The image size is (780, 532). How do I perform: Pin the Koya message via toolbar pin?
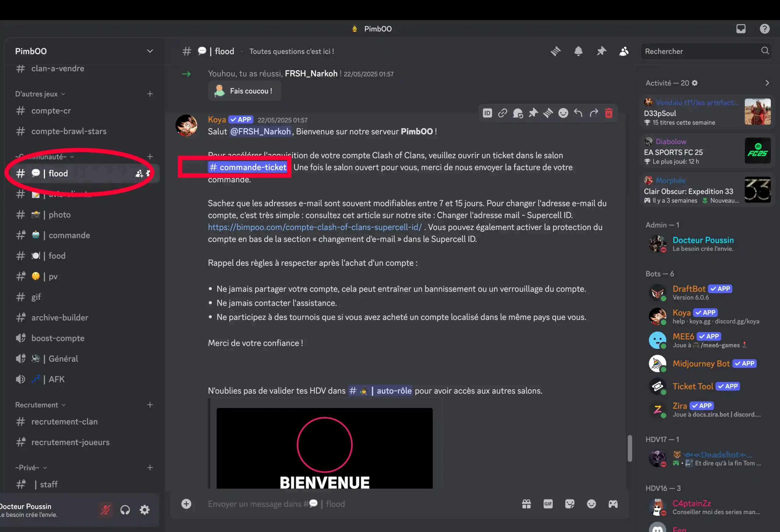click(x=533, y=113)
